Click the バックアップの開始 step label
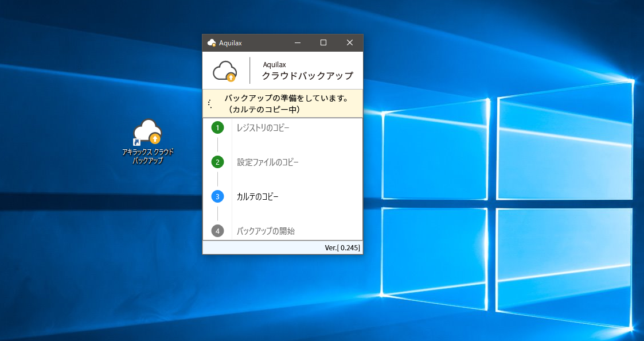 tap(266, 231)
